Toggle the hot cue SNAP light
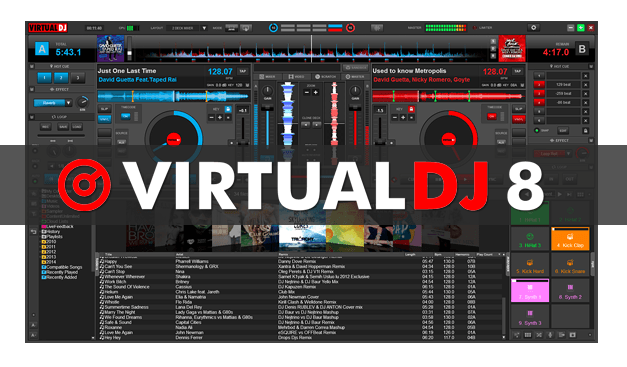The height and width of the screenshot is (367, 627). click(537, 131)
